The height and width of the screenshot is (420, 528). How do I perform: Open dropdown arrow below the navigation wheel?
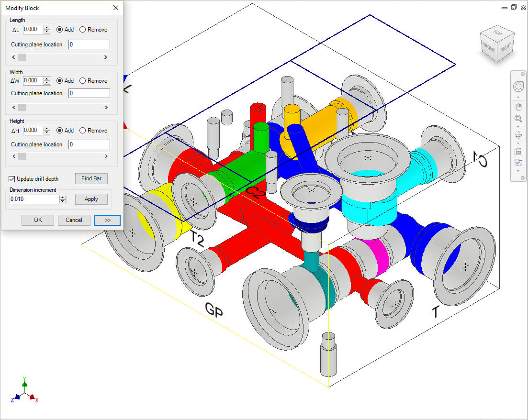pos(518,97)
